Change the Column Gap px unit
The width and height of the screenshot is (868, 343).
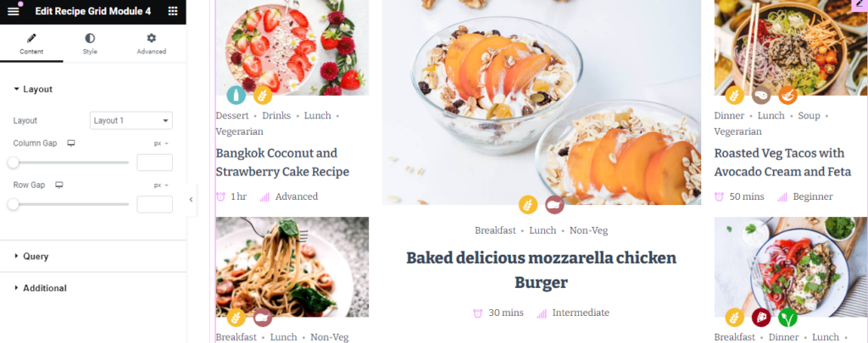(x=161, y=143)
